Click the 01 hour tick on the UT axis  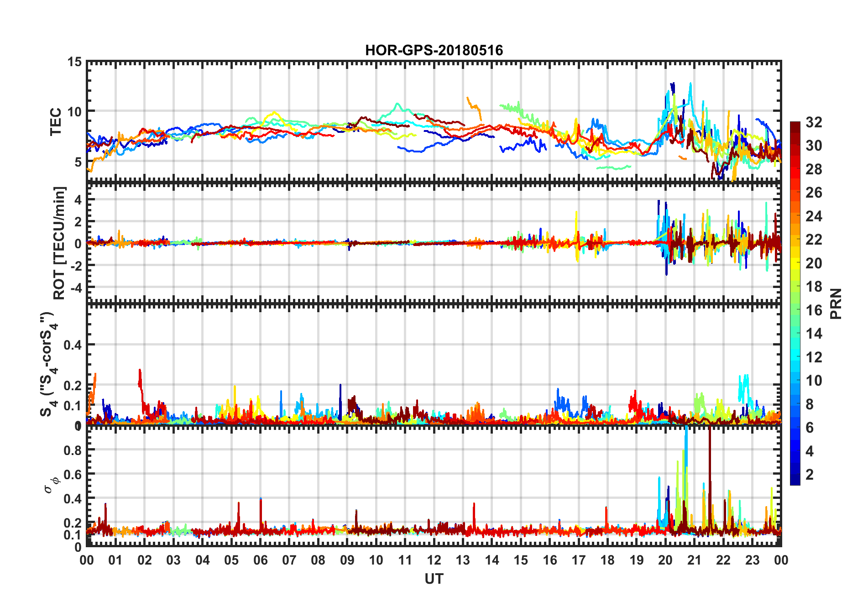115,560
